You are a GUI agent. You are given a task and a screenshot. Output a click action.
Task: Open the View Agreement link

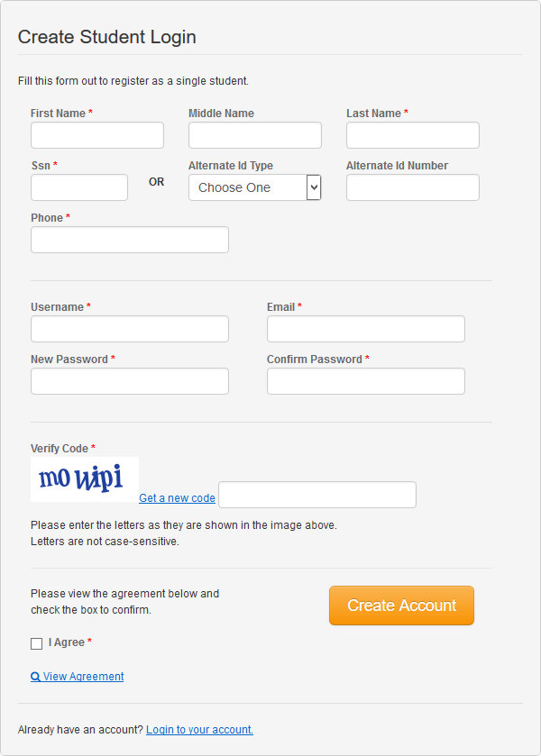(x=83, y=677)
